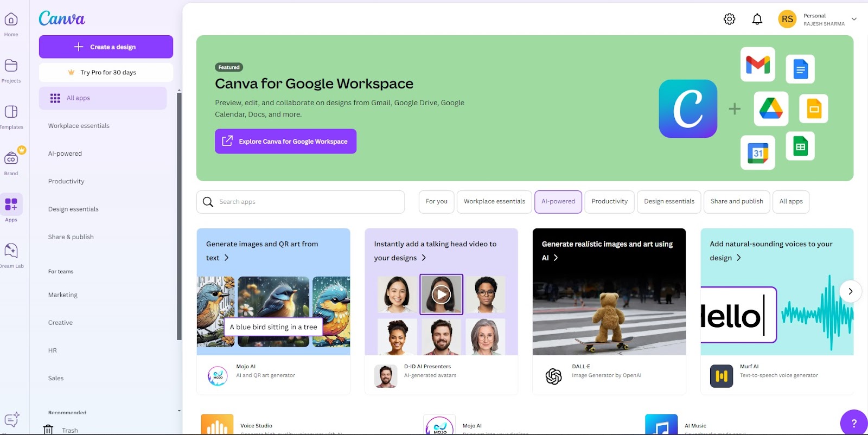Open the blue bird artwork thumbnail
Screen dimensions: 868x435
(x=273, y=312)
